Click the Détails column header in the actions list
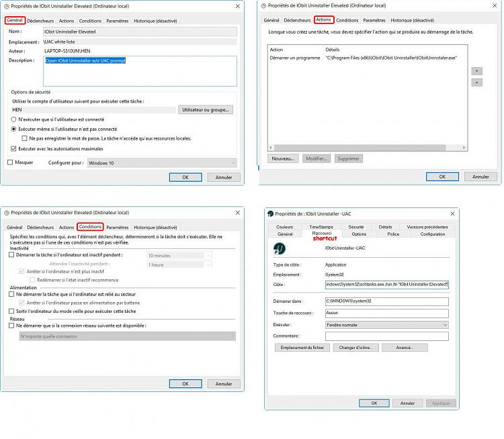Image resolution: width=504 pixels, height=439 pixels. coord(333,50)
